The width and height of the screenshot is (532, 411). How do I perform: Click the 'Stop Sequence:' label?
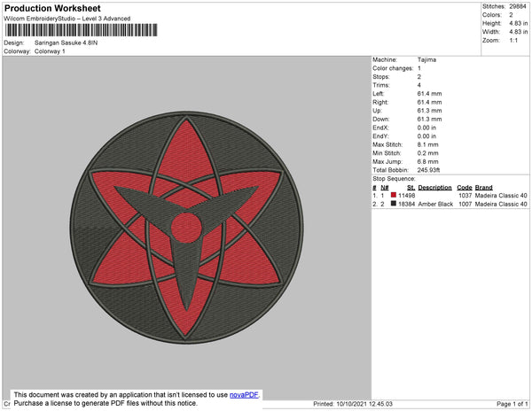click(394, 179)
